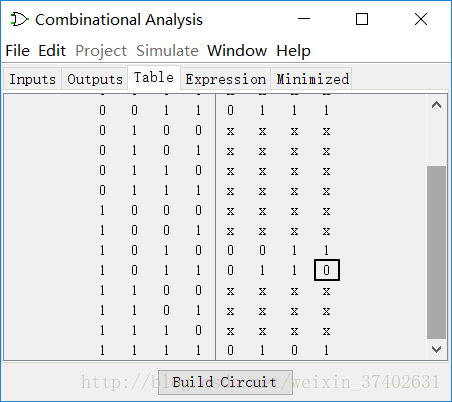
Task: Click the scroll up arrow of the table
Action: (436, 105)
